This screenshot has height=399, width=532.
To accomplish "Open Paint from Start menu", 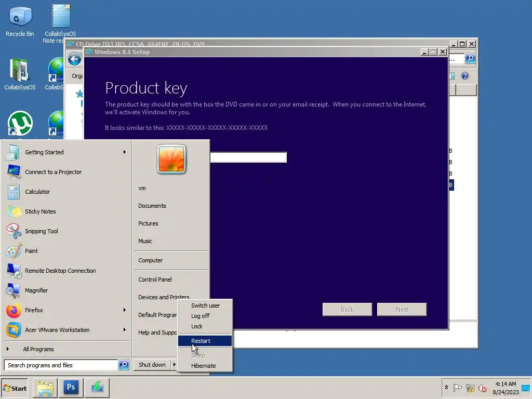I will [66, 251].
